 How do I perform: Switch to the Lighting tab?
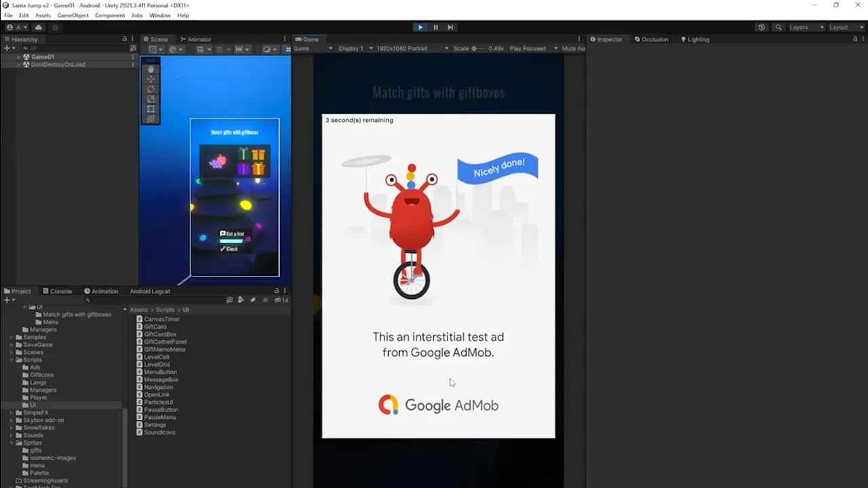695,39
